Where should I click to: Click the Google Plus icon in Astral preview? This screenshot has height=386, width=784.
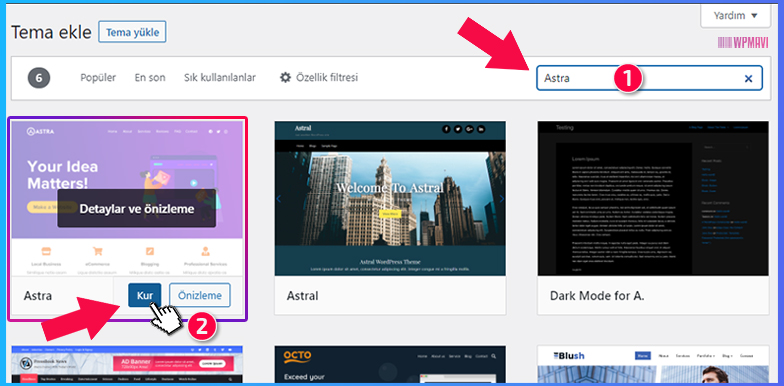470,130
